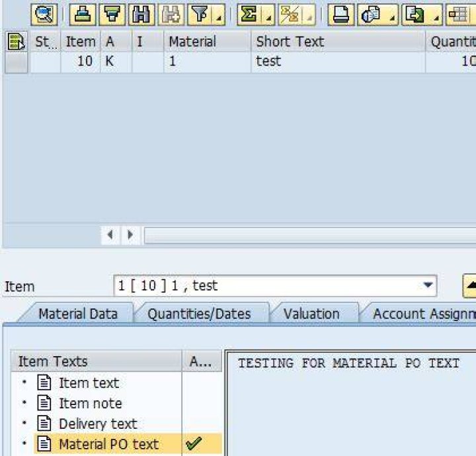The image size is (476, 456).
Task: Open the Views icon dropdown arrow
Action: [392, 19]
